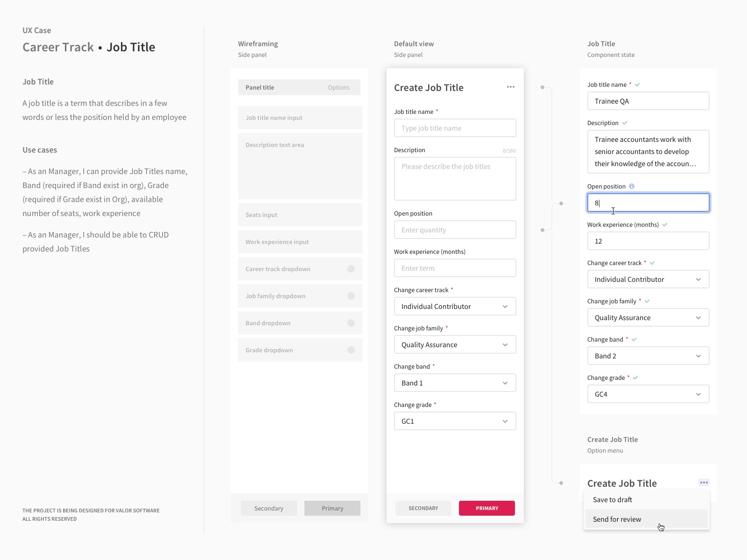Select the circle on Career track dropdown wireframe
The width and height of the screenshot is (747, 560).
point(351,269)
